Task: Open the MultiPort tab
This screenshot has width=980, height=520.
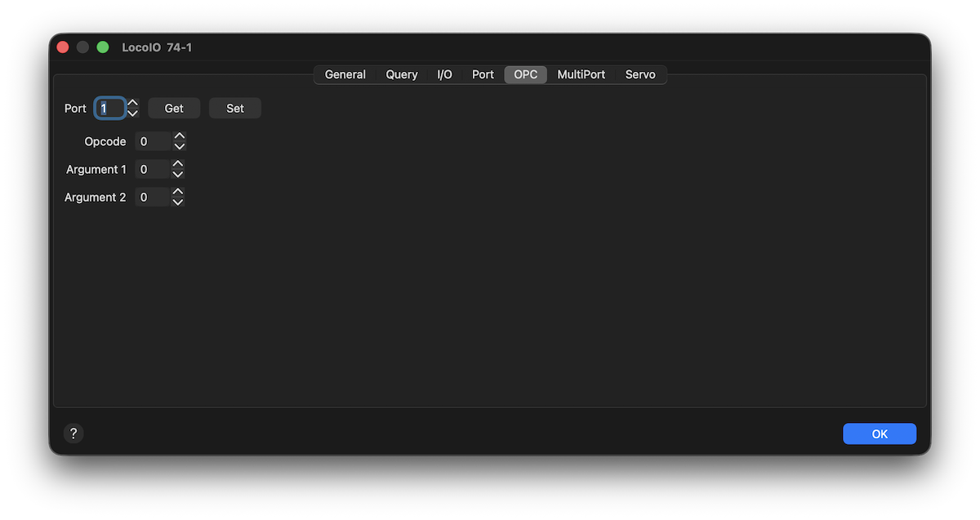Action: 581,74
